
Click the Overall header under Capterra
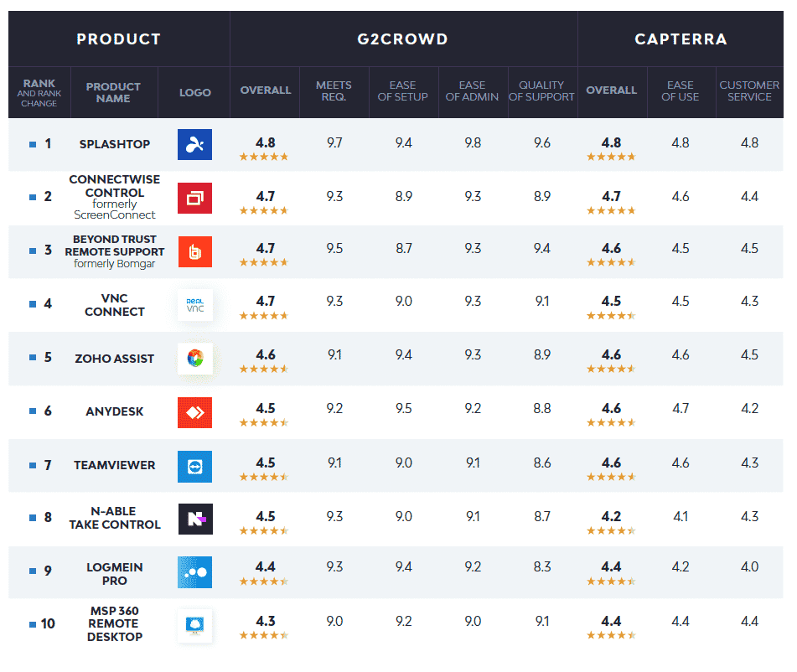point(612,90)
